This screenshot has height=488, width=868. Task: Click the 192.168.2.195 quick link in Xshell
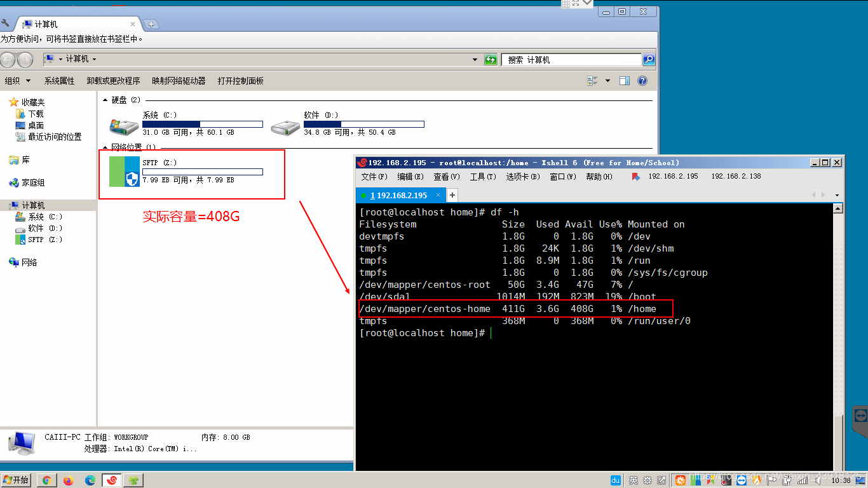673,177
